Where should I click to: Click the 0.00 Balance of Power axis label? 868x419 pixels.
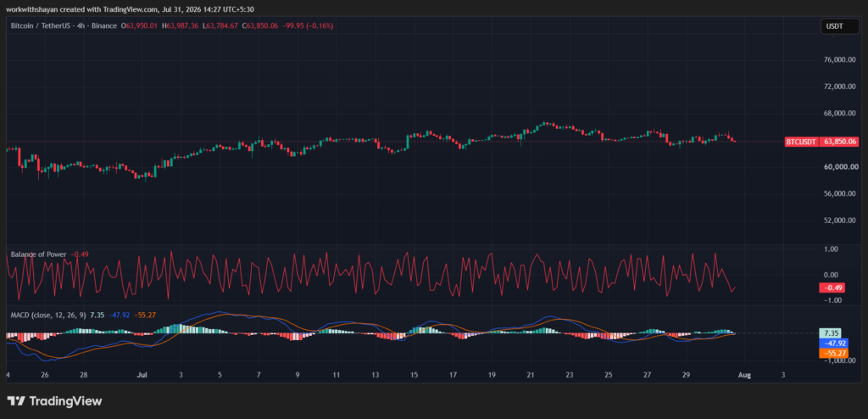(x=832, y=275)
